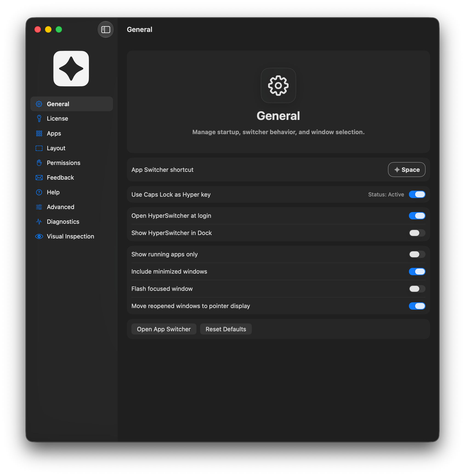465x476 pixels.
Task: Enable Show running apps only
Action: [x=417, y=255]
